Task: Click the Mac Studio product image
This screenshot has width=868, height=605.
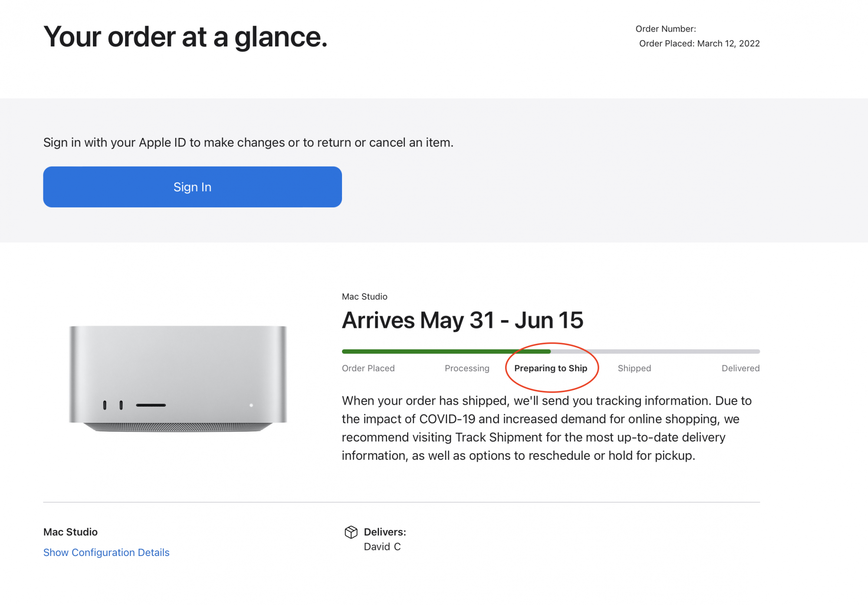Action: click(x=178, y=378)
